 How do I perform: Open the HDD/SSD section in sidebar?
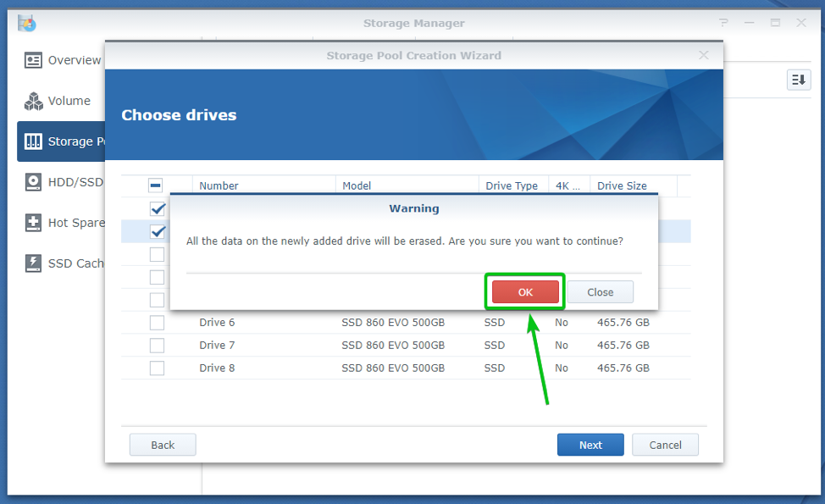[x=62, y=182]
